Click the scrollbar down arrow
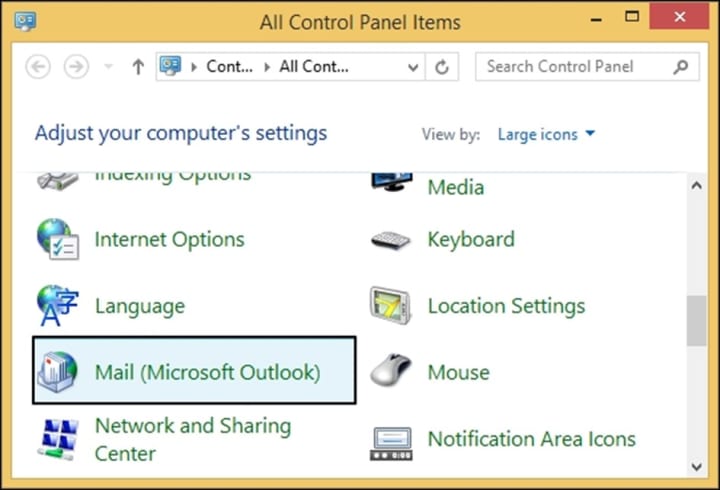The image size is (720, 490). (x=697, y=467)
